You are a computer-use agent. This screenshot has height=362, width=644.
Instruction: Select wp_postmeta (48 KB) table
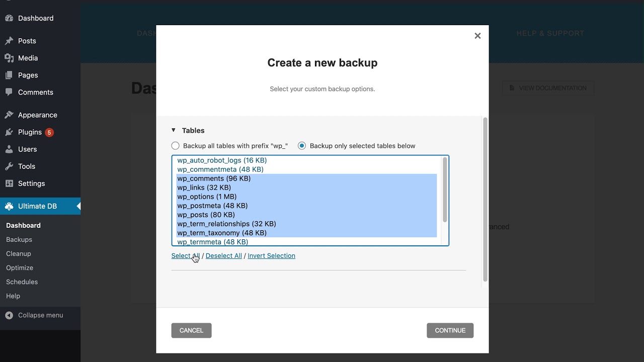pos(306,206)
